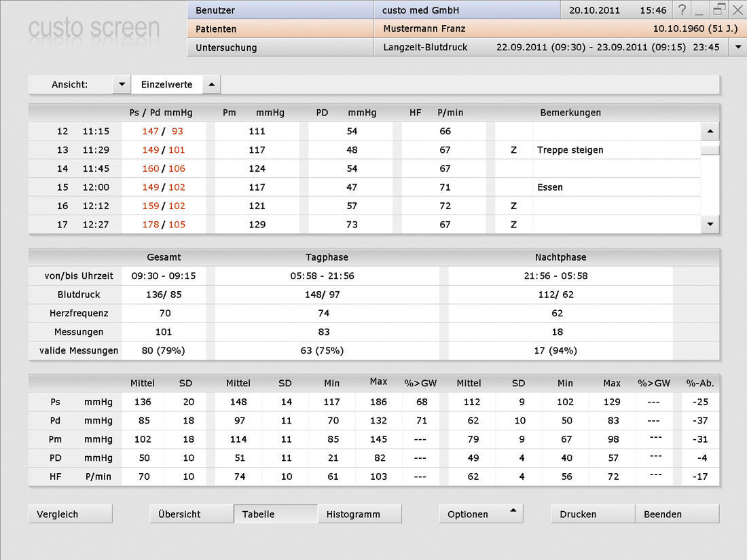Open the help question mark icon
The image size is (747, 560).
[682, 10]
